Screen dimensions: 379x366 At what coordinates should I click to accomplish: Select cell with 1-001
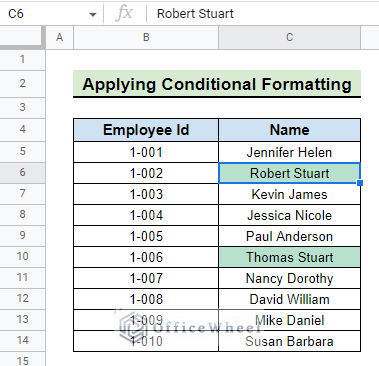pos(146,152)
